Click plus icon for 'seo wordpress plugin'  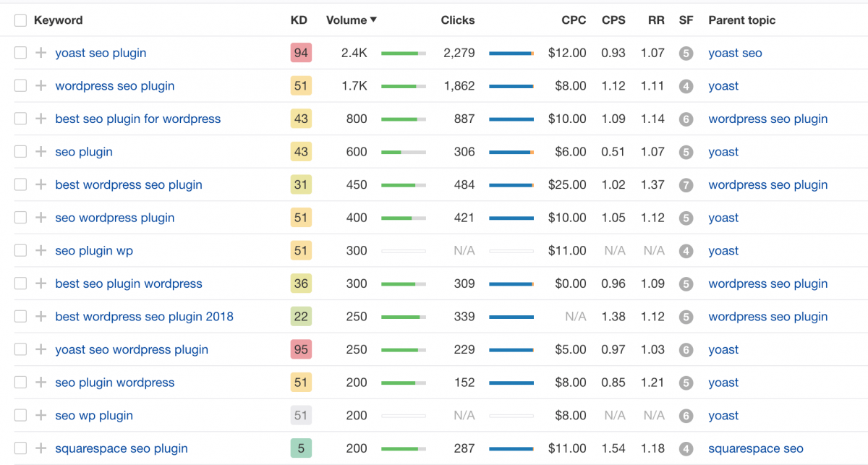click(41, 218)
